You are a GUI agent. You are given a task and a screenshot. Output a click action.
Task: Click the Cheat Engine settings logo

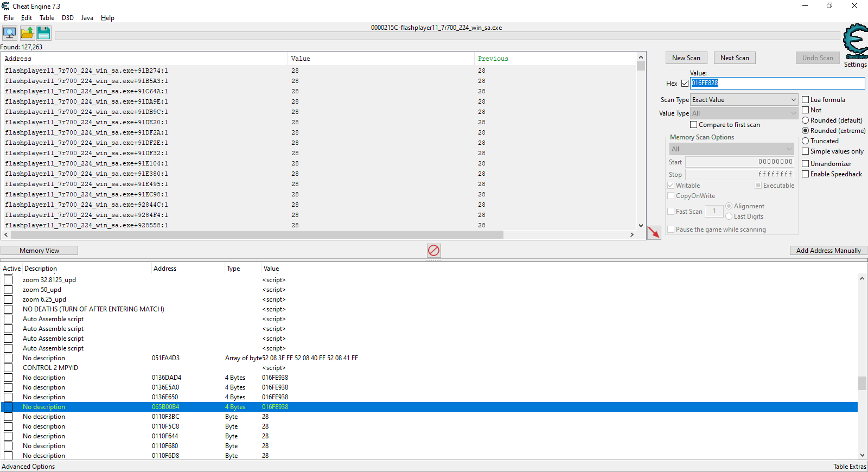855,42
